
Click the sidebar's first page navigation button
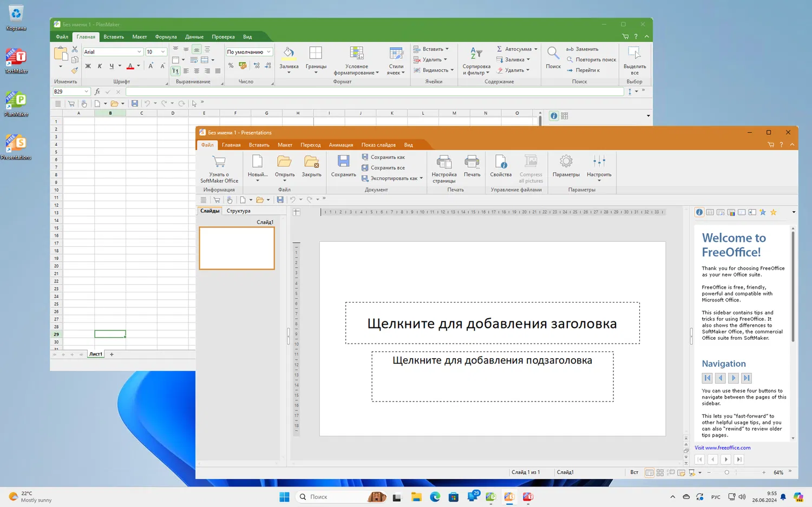click(x=707, y=378)
